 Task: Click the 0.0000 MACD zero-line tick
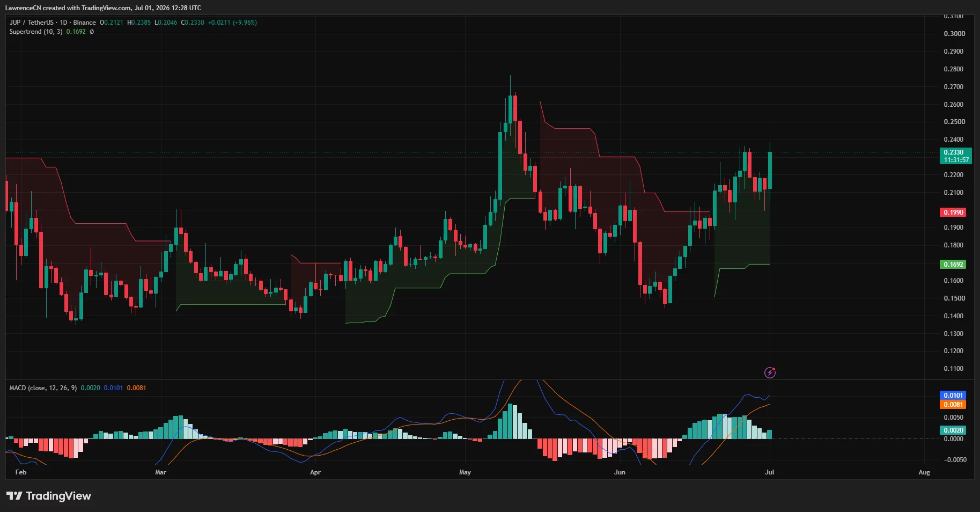click(x=954, y=439)
